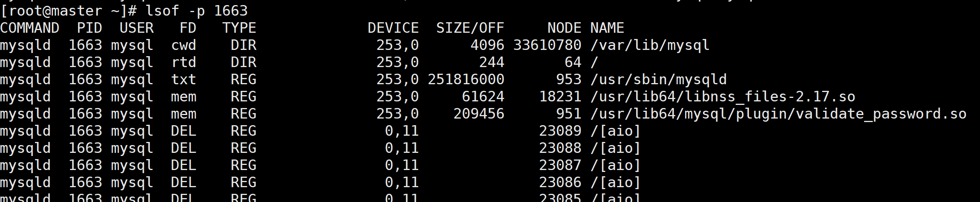
Task: Click the PID column header
Action: (x=89, y=28)
